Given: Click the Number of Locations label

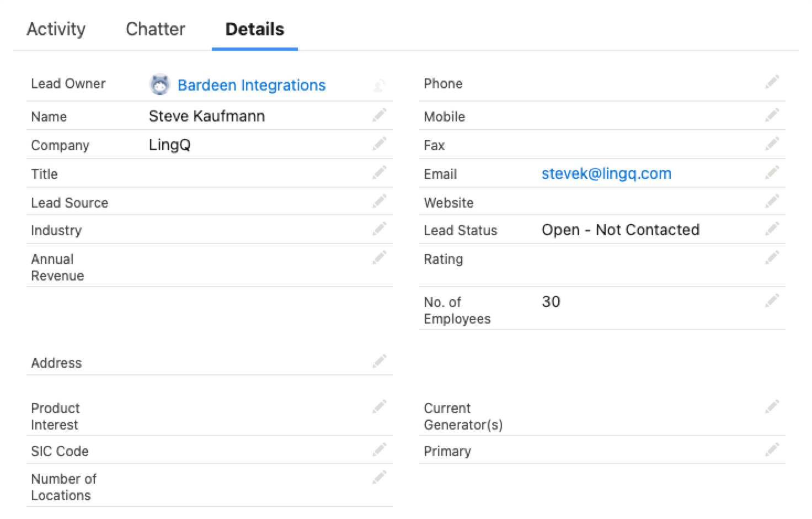Looking at the screenshot, I should (63, 487).
